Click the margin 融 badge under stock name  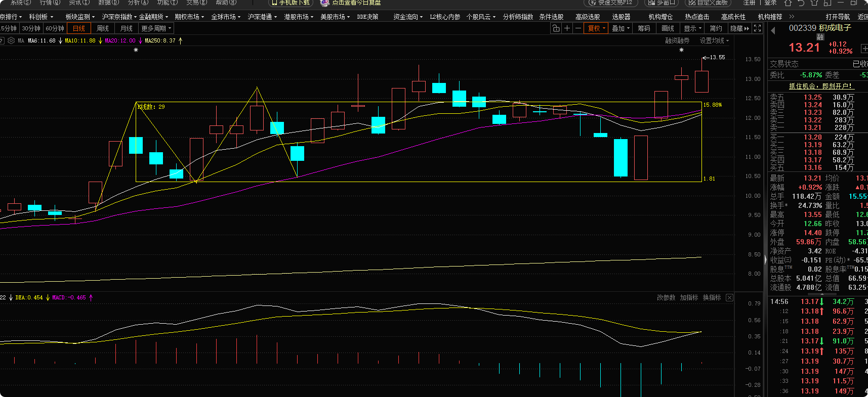pos(820,37)
